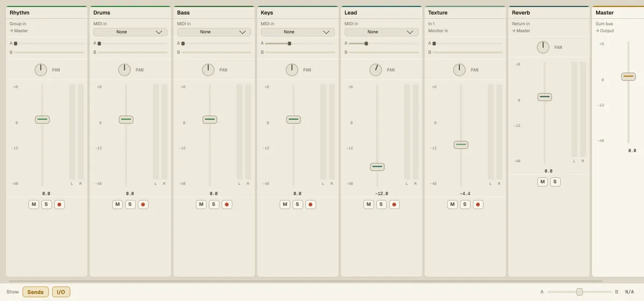Screen dimensions: 644x301
Task: Click the Reverb pan knob
Action: 543,47
